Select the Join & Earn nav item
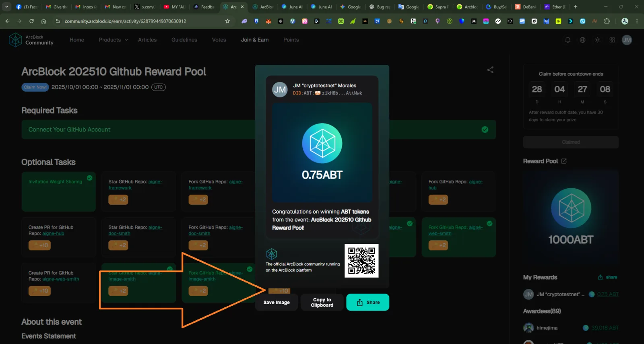The height and width of the screenshot is (344, 644). (255, 40)
